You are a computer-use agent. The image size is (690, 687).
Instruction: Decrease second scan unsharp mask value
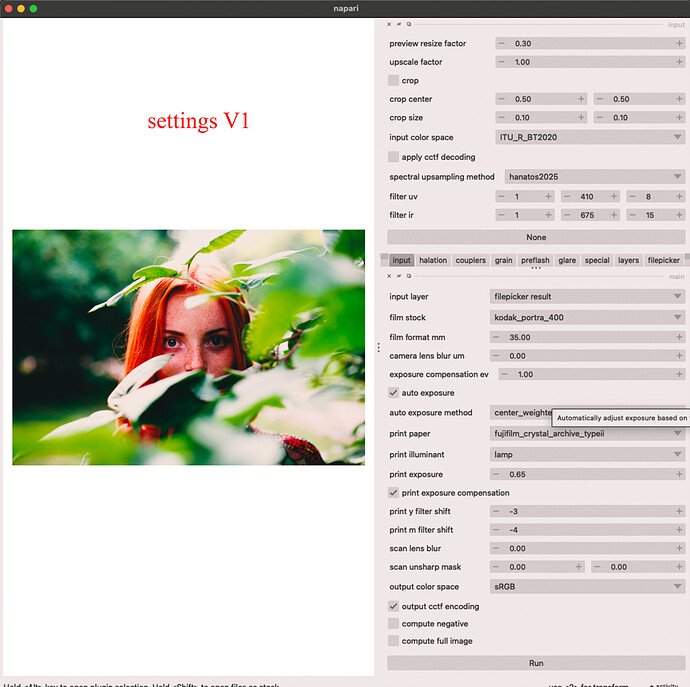(x=597, y=567)
